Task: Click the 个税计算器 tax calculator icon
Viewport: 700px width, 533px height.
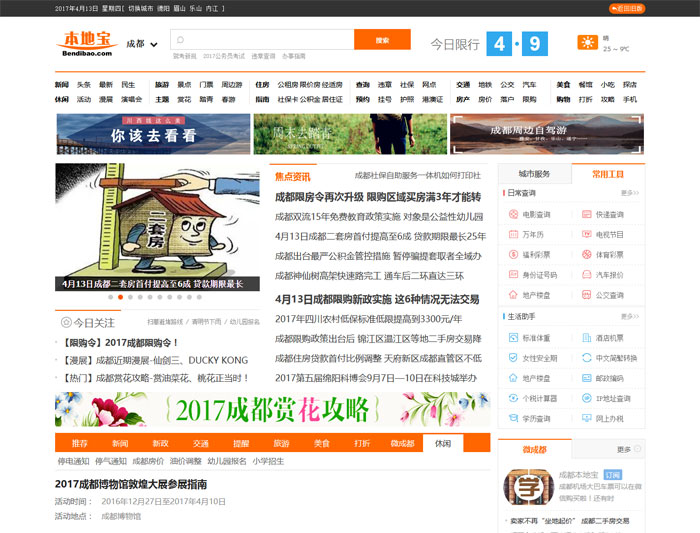Action: coord(512,398)
